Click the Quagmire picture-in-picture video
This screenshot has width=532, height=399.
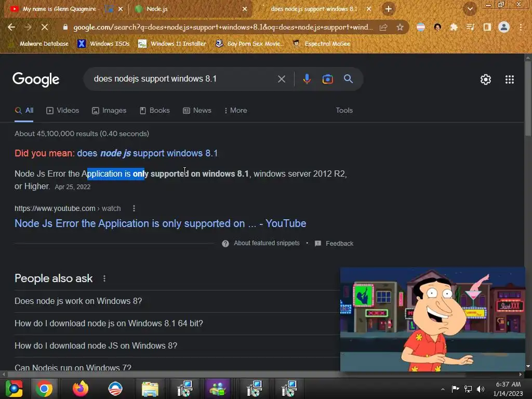[x=433, y=320]
